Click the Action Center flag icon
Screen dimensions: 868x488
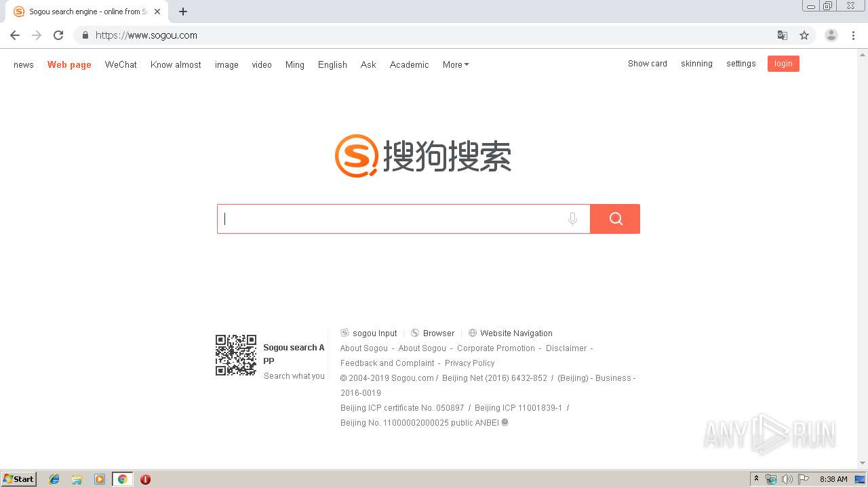(x=804, y=479)
